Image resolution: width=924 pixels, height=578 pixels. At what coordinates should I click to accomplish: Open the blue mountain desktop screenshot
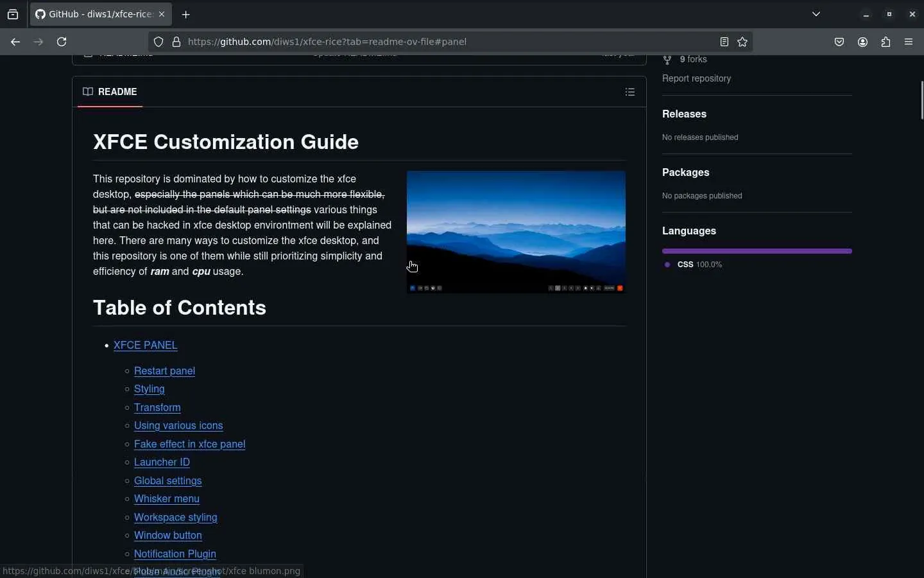click(x=516, y=232)
